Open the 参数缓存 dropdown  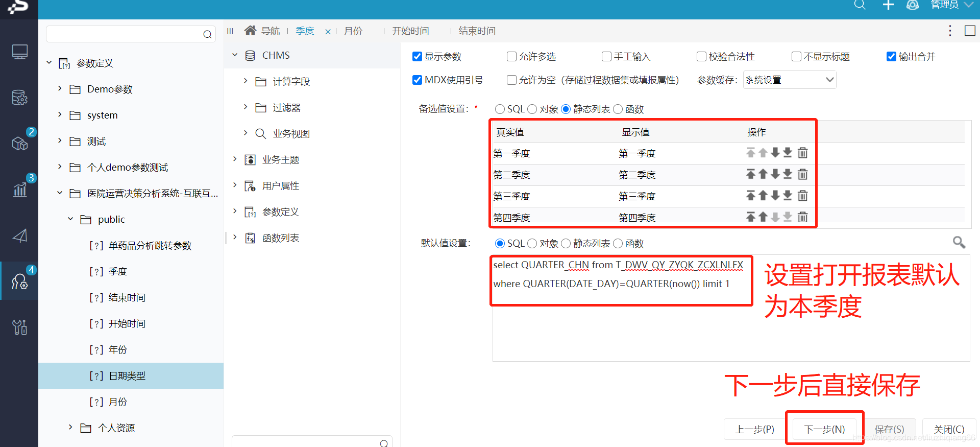click(x=790, y=80)
